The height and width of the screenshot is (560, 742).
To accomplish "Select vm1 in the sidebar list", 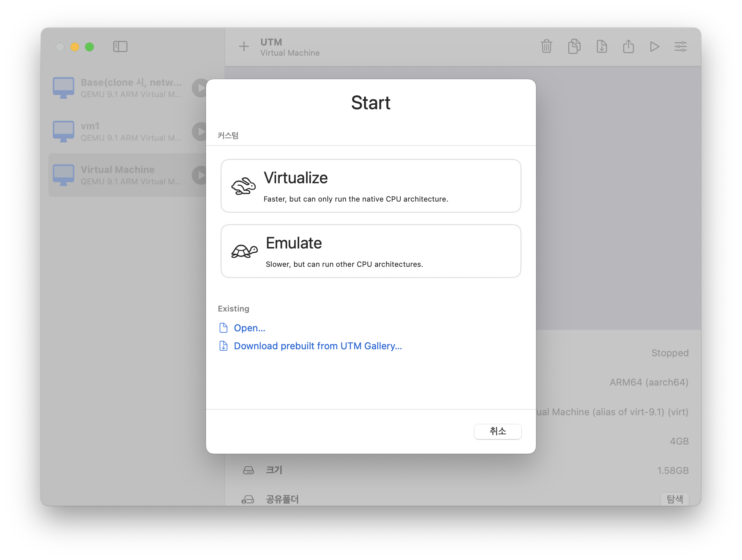I will click(x=127, y=132).
